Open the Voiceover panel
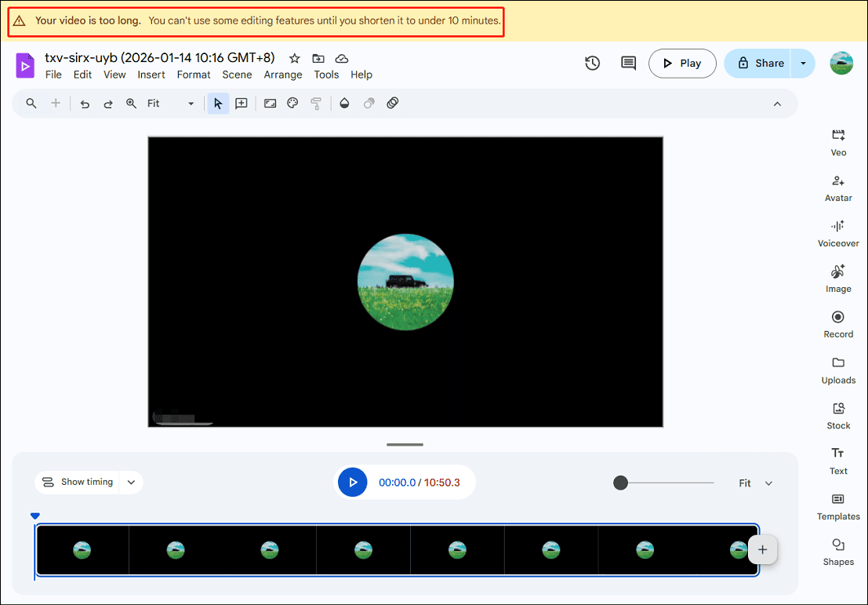The image size is (868, 605). (838, 233)
